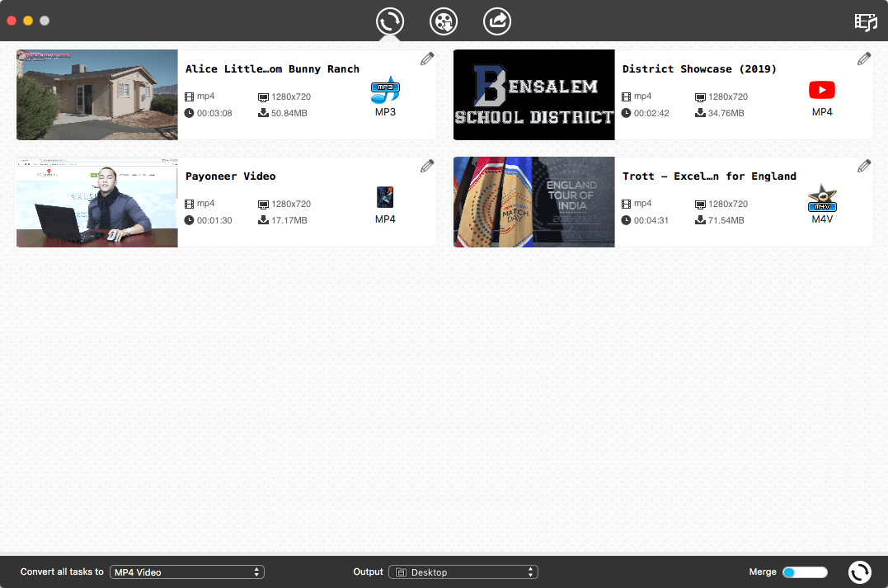Viewport: 888px width, 588px height.
Task: Start conversion with bottom-right convert button
Action: 859,572
